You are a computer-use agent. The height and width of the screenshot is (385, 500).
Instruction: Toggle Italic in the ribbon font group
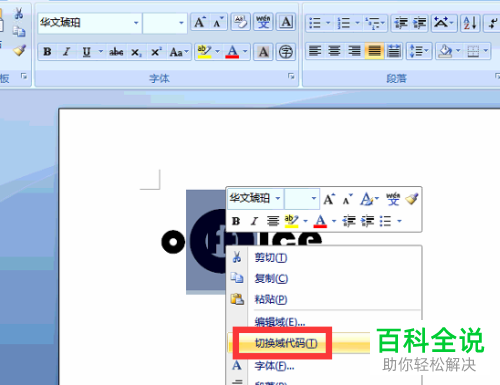(66, 52)
